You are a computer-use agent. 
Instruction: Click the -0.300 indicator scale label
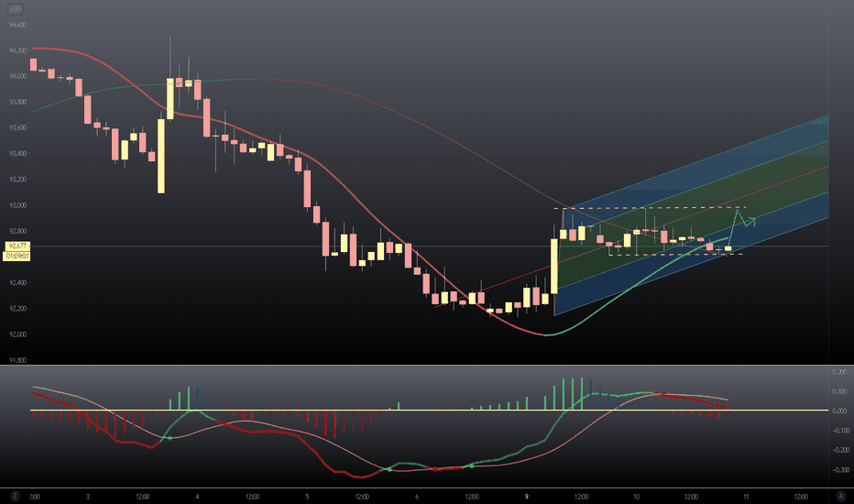[839, 470]
